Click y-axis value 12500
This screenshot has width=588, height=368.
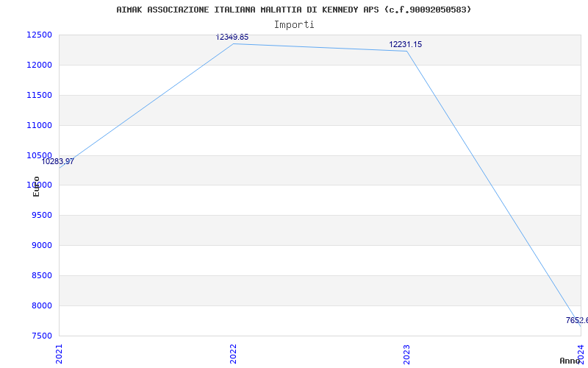[39, 35]
